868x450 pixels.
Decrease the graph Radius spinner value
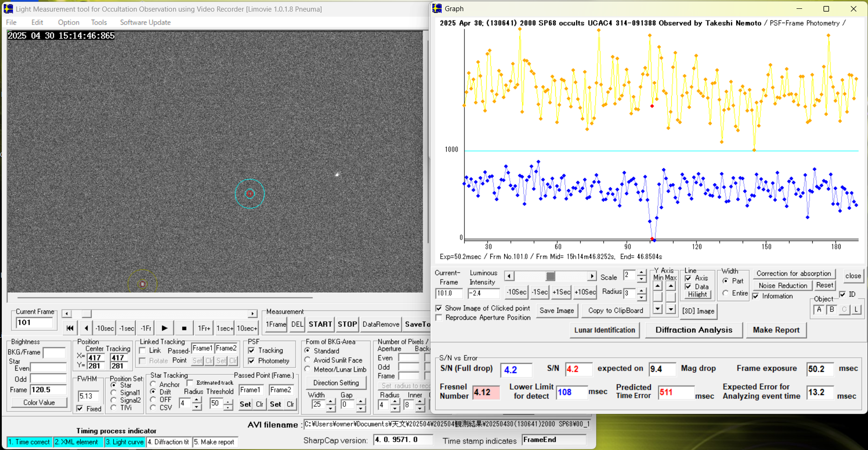(x=641, y=296)
